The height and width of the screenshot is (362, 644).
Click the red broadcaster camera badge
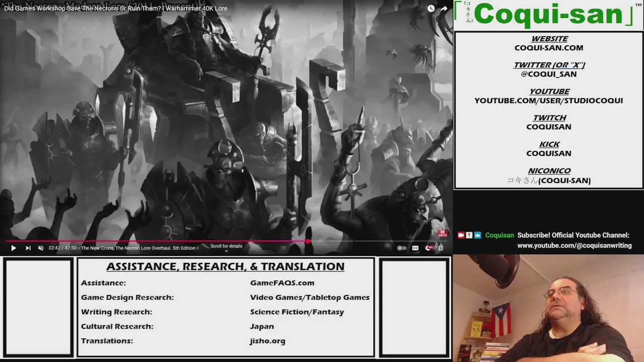[461, 235]
